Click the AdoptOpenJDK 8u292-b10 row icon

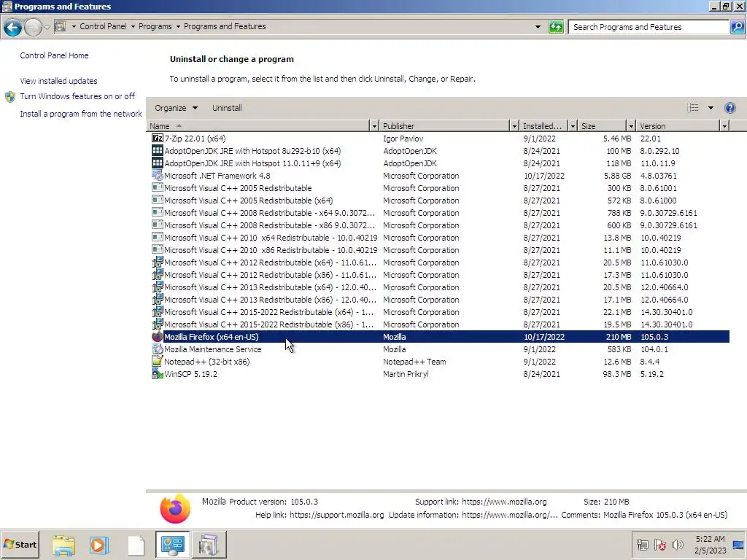[158, 150]
